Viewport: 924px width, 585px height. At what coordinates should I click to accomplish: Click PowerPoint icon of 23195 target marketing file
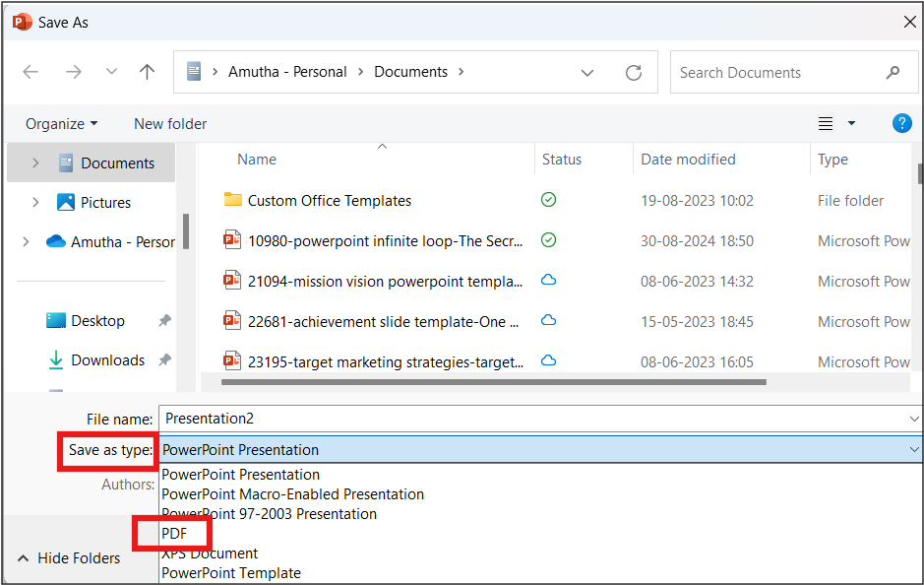[x=232, y=360]
